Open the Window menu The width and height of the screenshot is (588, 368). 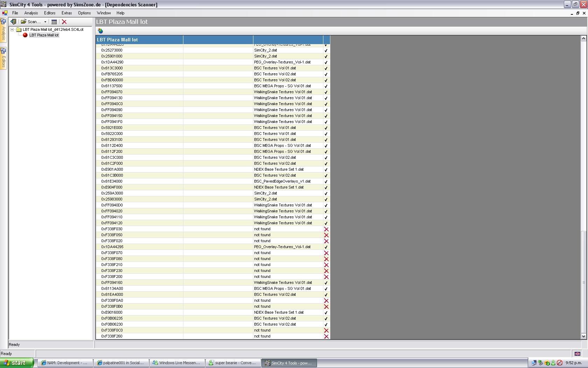point(104,13)
